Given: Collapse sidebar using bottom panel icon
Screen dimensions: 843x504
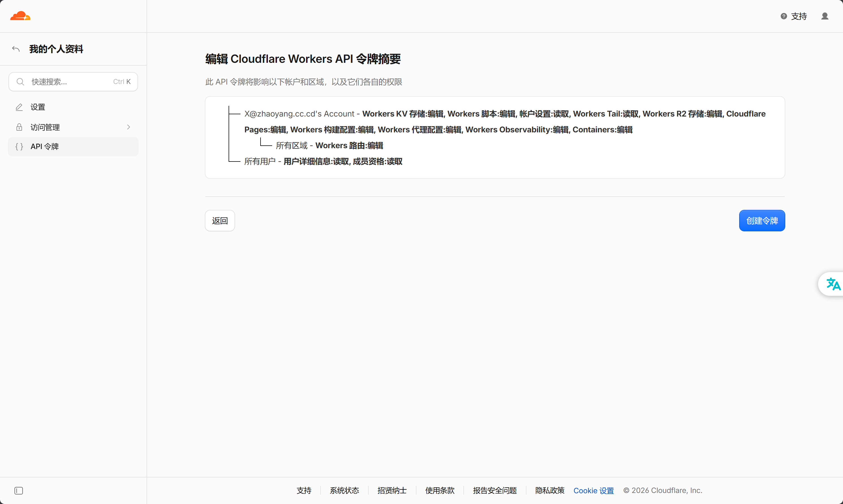Looking at the screenshot, I should point(19,490).
